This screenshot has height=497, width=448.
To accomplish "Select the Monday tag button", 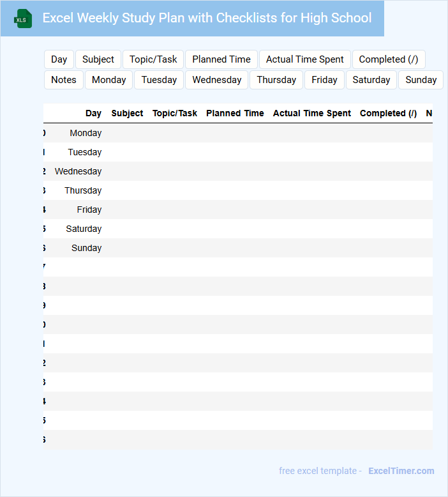I will [x=109, y=80].
